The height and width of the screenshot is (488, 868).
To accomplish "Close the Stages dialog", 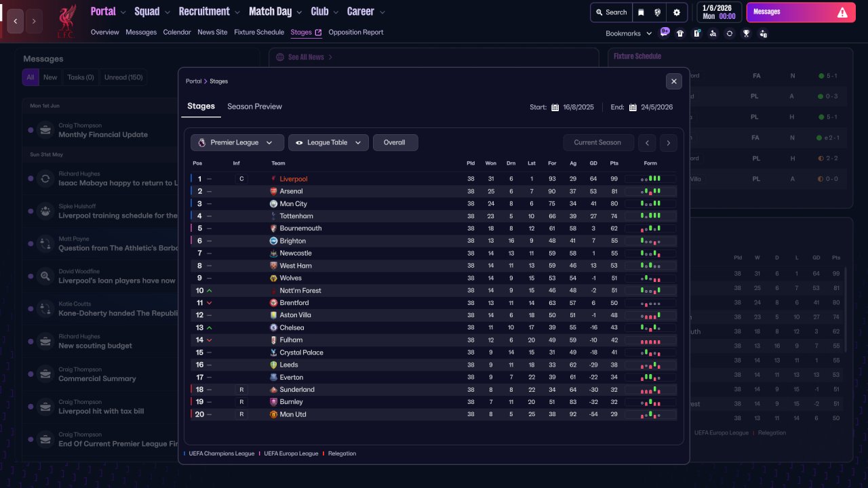I will tap(674, 81).
